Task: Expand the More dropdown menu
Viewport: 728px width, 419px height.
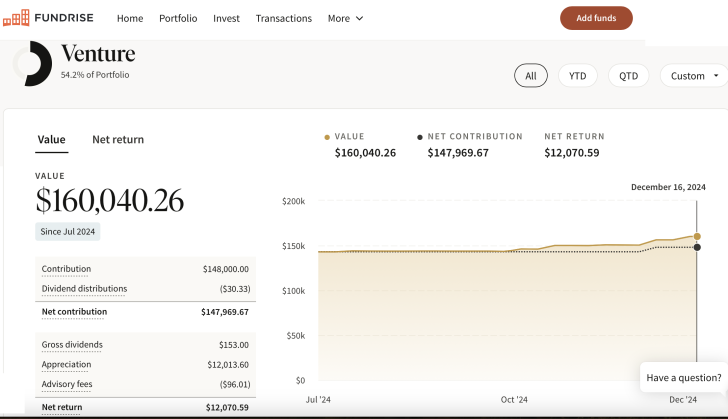Action: pyautogui.click(x=345, y=19)
